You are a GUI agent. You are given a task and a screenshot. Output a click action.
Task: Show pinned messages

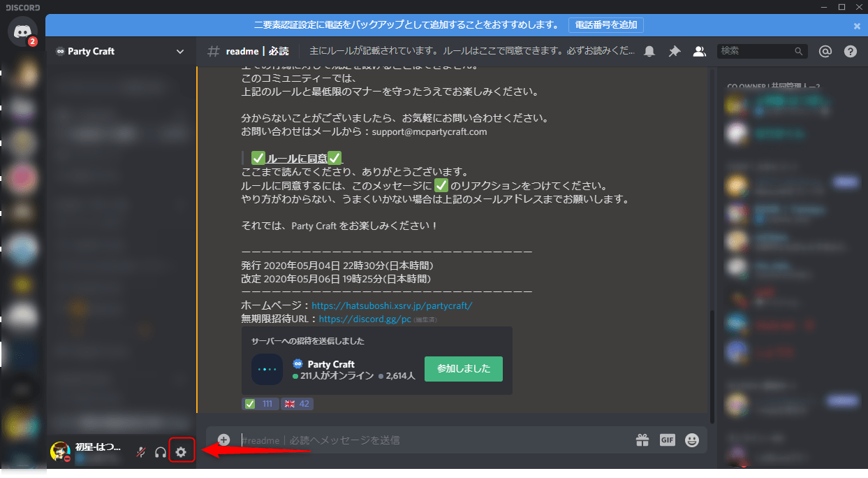[x=674, y=51]
